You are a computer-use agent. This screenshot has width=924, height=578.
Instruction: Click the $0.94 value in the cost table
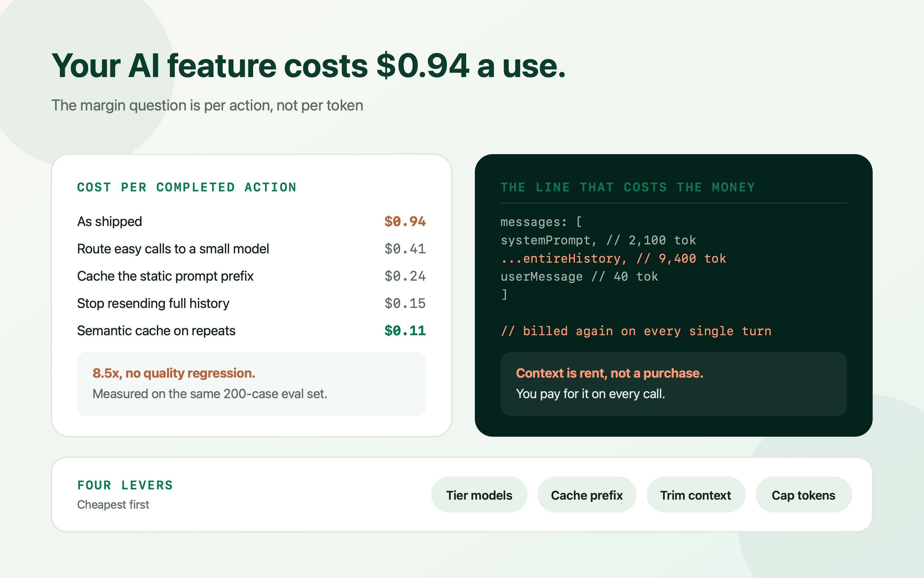[405, 222]
